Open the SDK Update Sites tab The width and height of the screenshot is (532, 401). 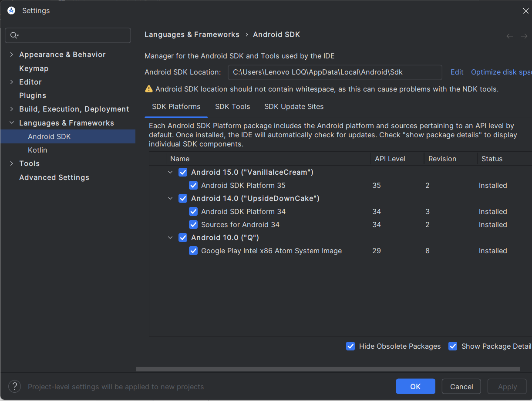click(294, 106)
